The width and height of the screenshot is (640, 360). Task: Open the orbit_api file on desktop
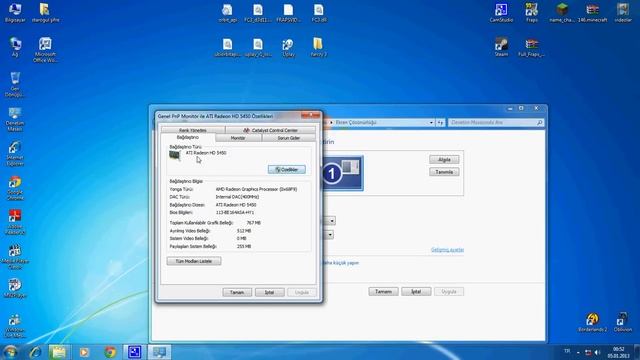coord(227,13)
